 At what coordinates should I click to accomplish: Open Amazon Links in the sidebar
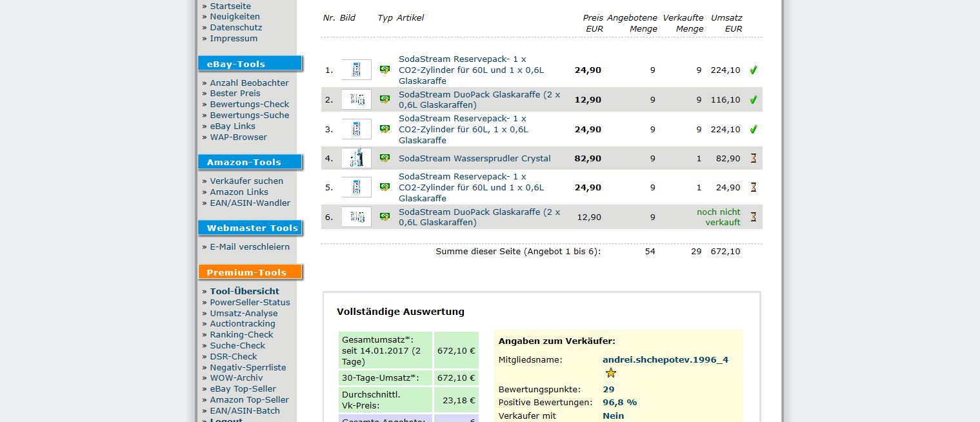(x=239, y=192)
